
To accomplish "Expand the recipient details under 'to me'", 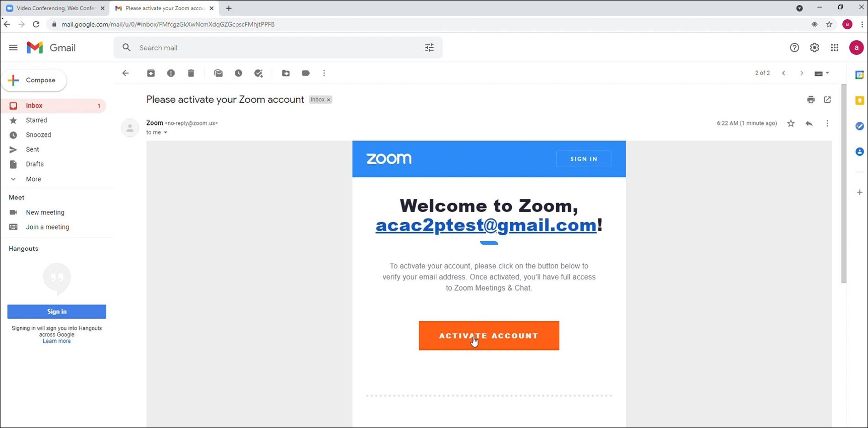I will coord(165,132).
